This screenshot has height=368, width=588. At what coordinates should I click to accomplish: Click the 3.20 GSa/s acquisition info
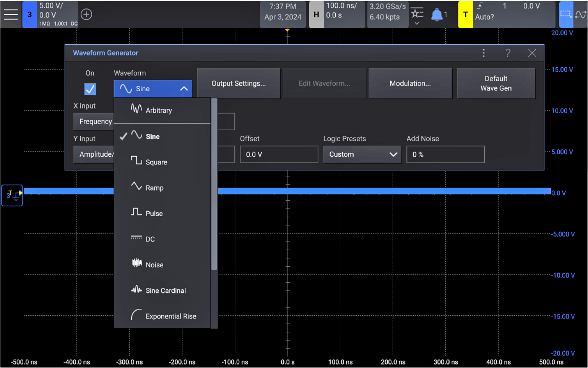click(x=388, y=6)
